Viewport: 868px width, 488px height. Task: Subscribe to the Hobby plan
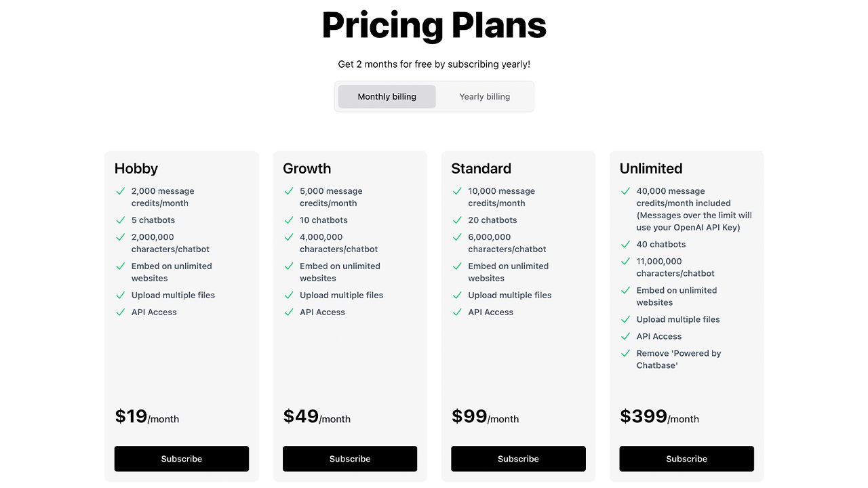(x=181, y=459)
